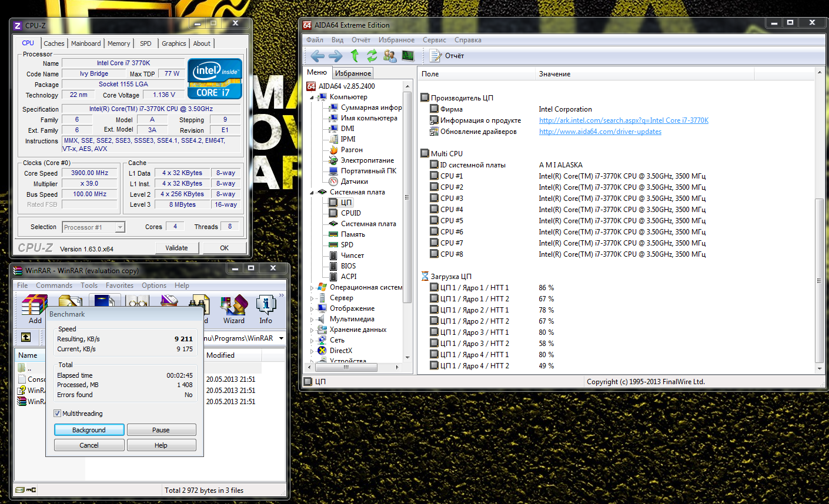Screen dimensions: 829x504
Task: Go up one folder in WinRAR
Action: [x=26, y=338]
